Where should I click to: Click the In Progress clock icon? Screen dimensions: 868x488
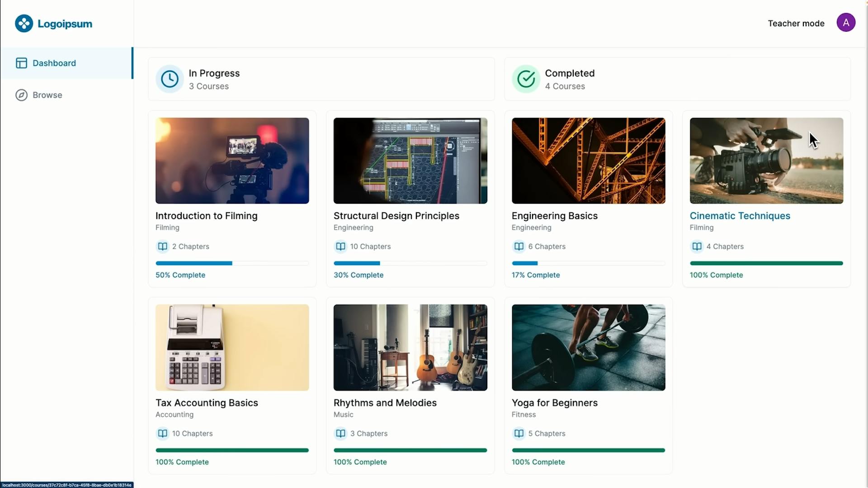(x=169, y=79)
